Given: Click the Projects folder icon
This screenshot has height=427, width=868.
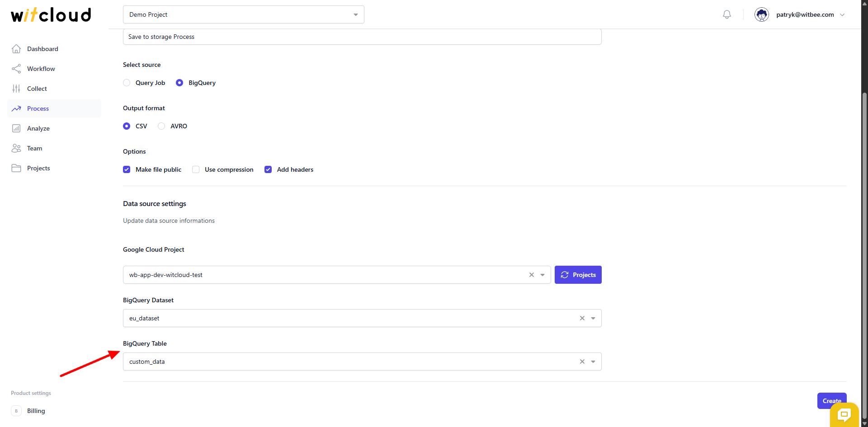Looking at the screenshot, I should pos(16,168).
